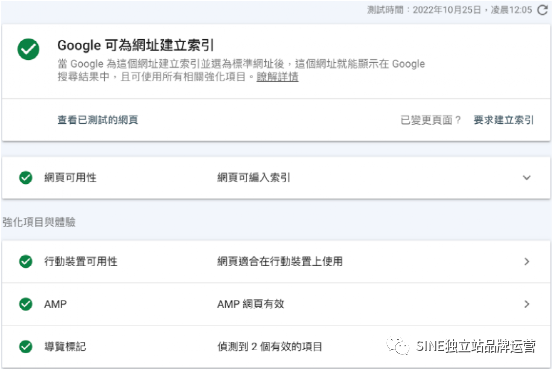Open AMP details via right chevron
The image size is (553, 371).
527,304
